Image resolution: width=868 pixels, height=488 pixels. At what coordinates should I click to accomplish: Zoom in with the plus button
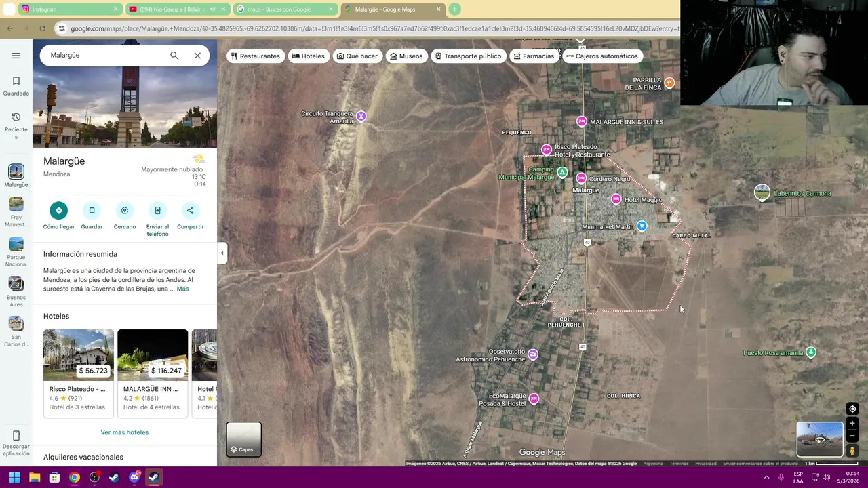(852, 424)
